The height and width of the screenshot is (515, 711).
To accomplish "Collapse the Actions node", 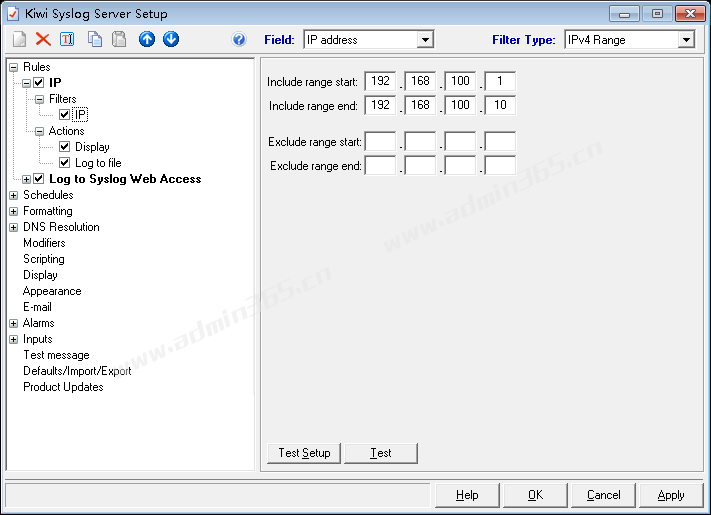I will pyautogui.click(x=39, y=131).
